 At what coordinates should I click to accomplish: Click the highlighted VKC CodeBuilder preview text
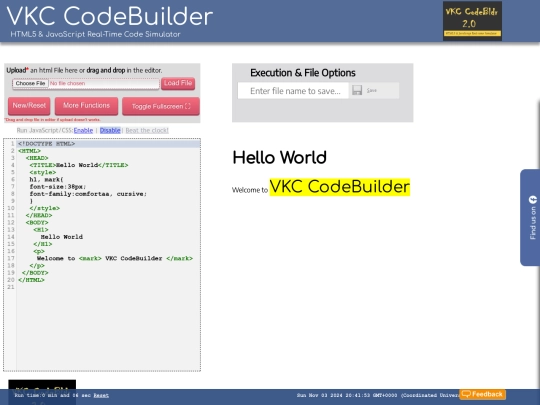[340, 187]
